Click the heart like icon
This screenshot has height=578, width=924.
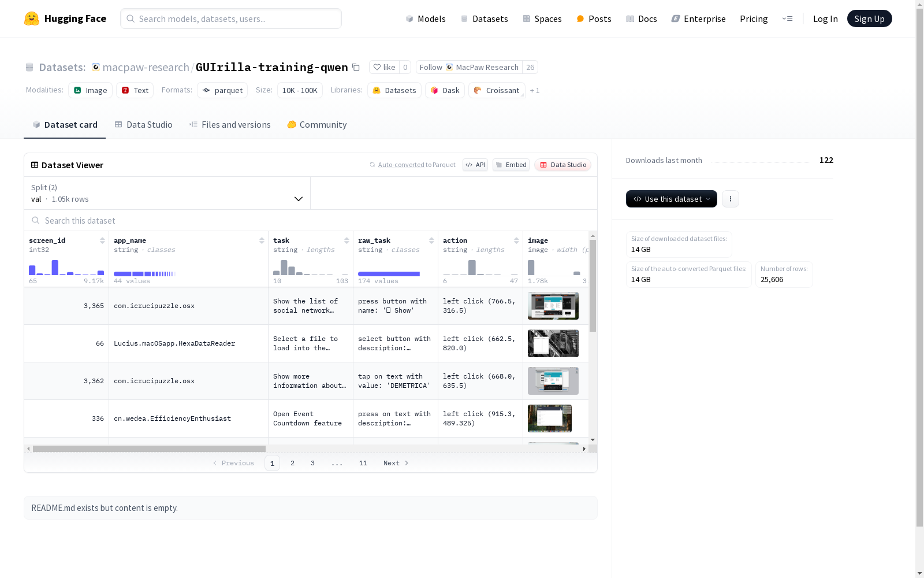(x=377, y=67)
